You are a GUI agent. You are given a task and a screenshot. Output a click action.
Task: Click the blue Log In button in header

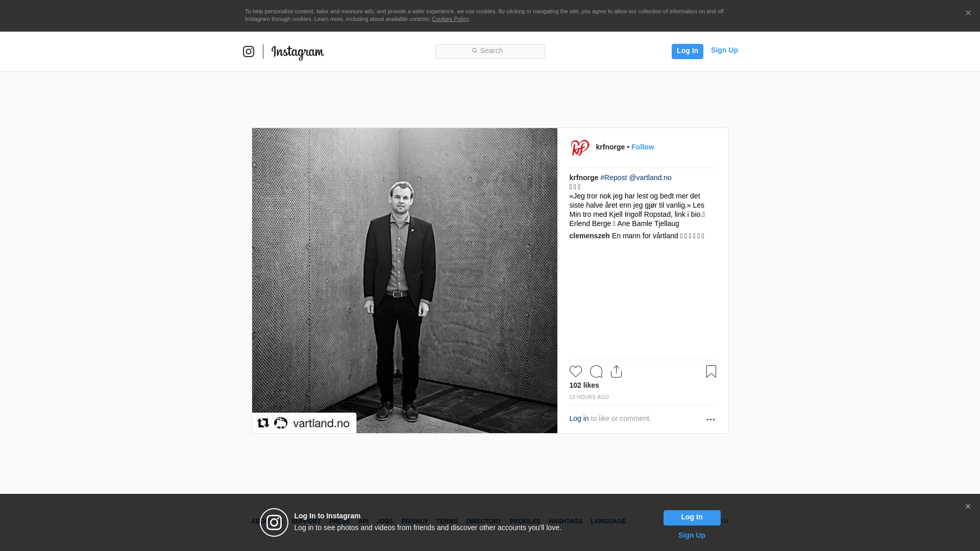[687, 51]
